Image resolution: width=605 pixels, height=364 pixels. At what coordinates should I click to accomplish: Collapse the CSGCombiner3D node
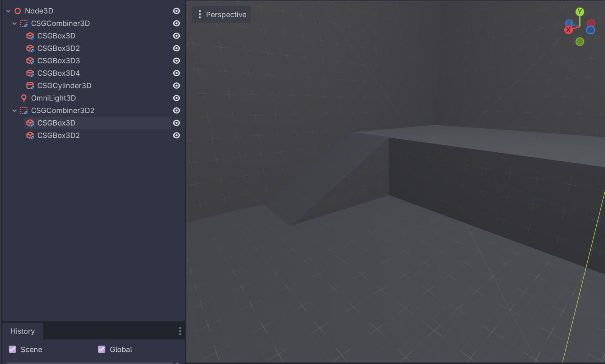tap(14, 23)
